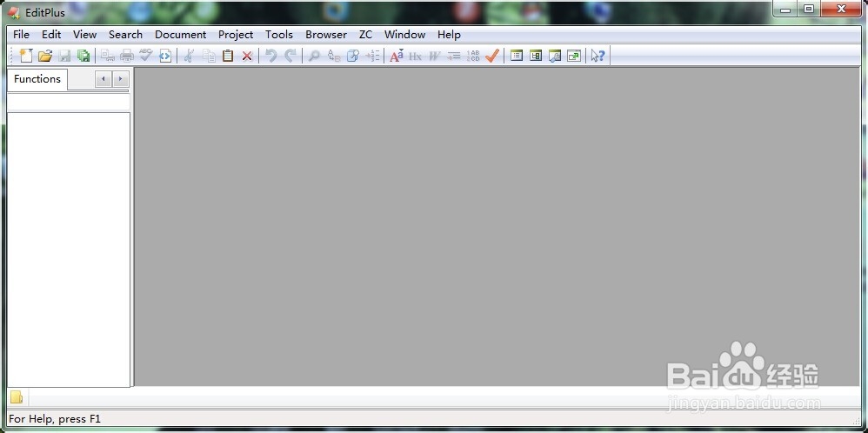This screenshot has height=433, width=868.
Task: Open the Browser menu
Action: tap(326, 34)
